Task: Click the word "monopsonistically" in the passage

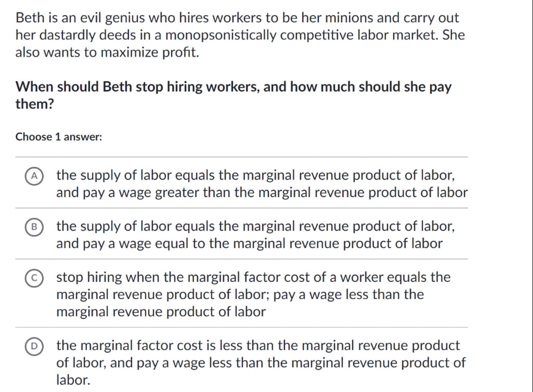Action: (221, 35)
